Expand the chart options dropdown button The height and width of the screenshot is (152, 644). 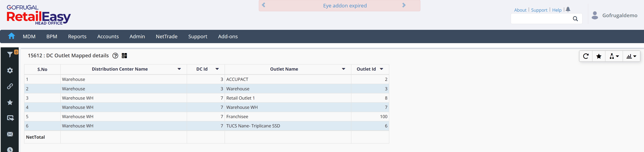click(x=631, y=56)
